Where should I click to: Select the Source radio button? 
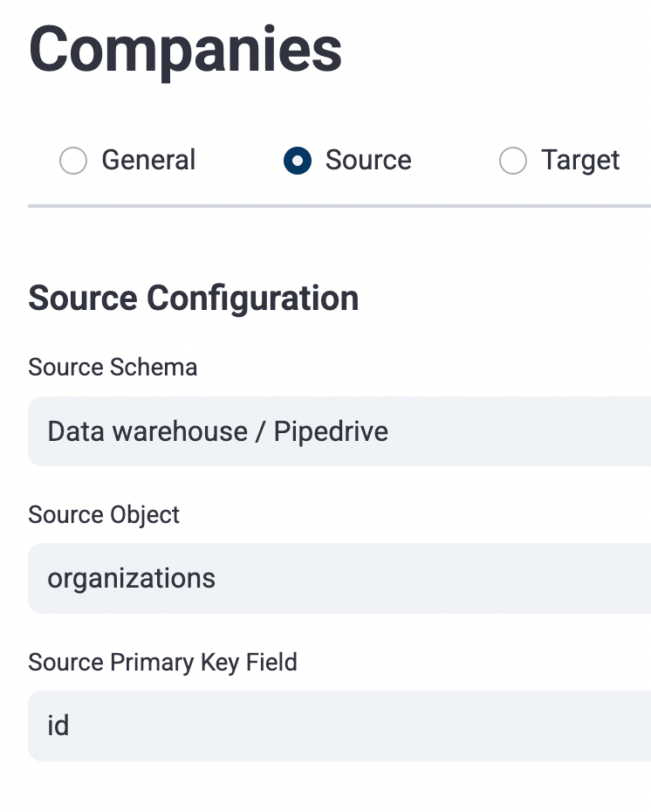[298, 161]
